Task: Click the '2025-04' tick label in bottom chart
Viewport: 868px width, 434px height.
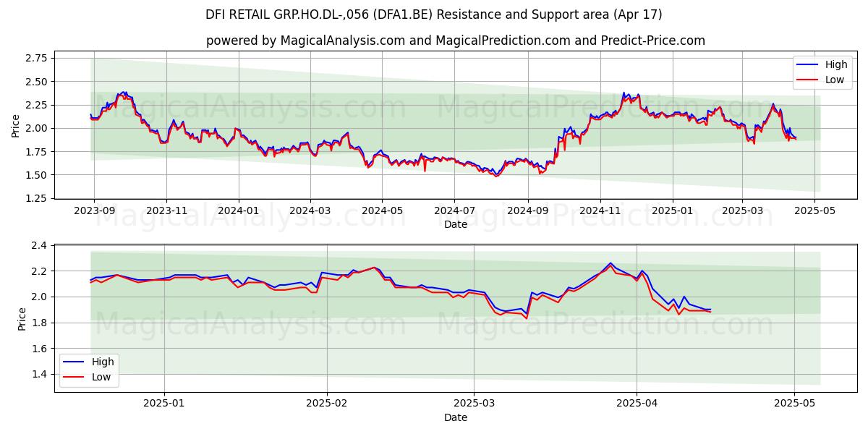Action: [638, 403]
